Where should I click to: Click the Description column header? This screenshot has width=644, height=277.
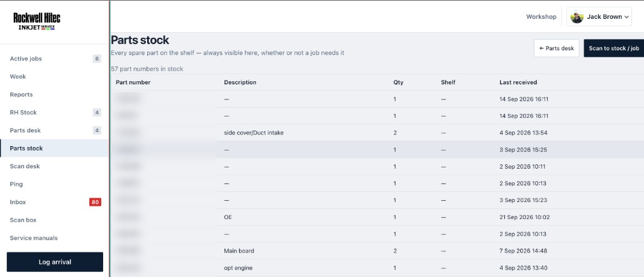tap(240, 82)
